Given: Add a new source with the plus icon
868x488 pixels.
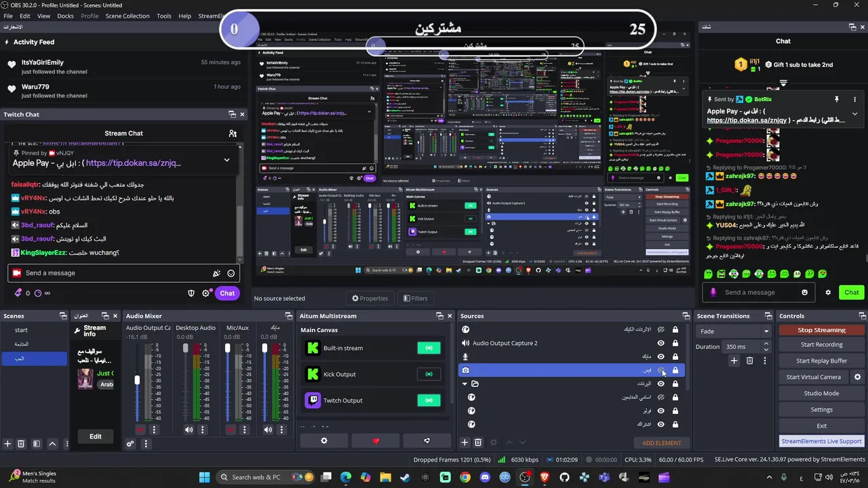Looking at the screenshot, I should (465, 443).
